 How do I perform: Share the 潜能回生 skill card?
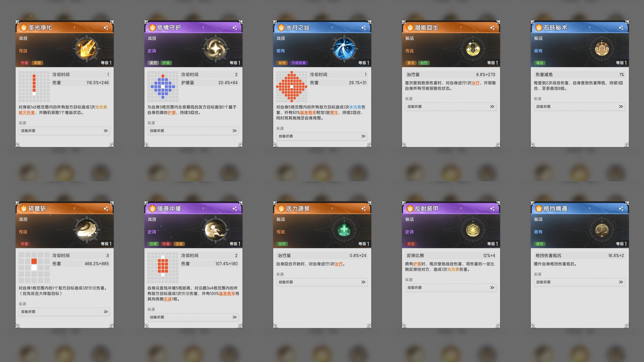click(492, 28)
